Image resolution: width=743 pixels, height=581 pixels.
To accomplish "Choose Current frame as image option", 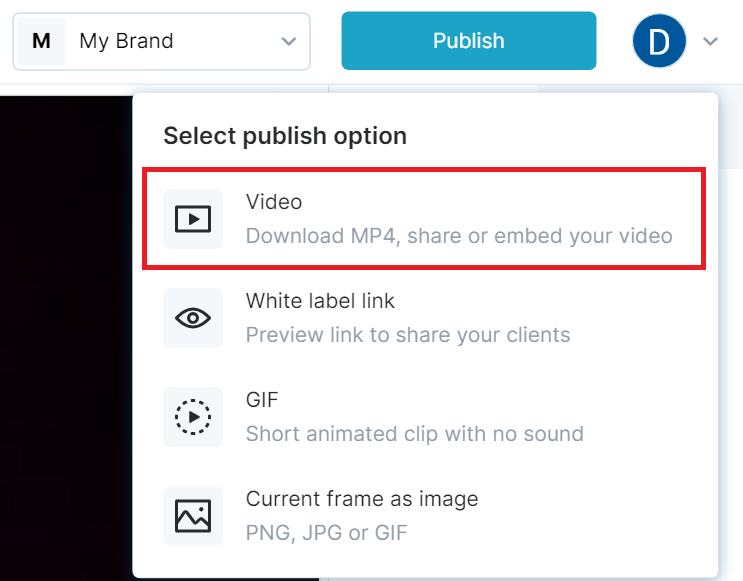I will (x=362, y=498).
